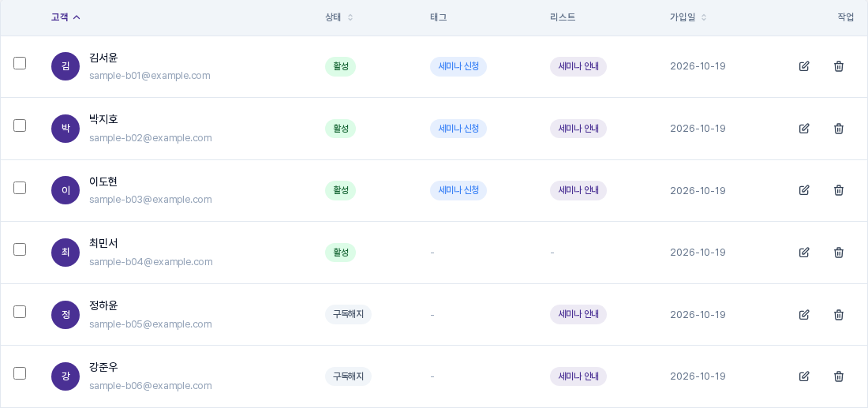The image size is (868, 408).
Task: Mark the checkbox next to 정하윤
Action: pos(20,312)
